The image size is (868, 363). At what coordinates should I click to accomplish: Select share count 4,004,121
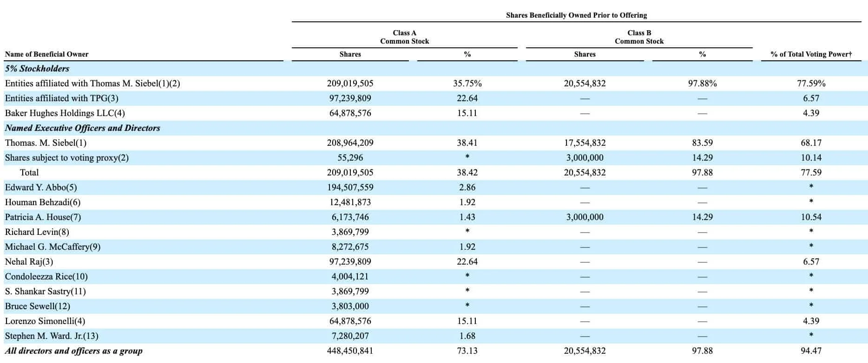[x=350, y=277]
